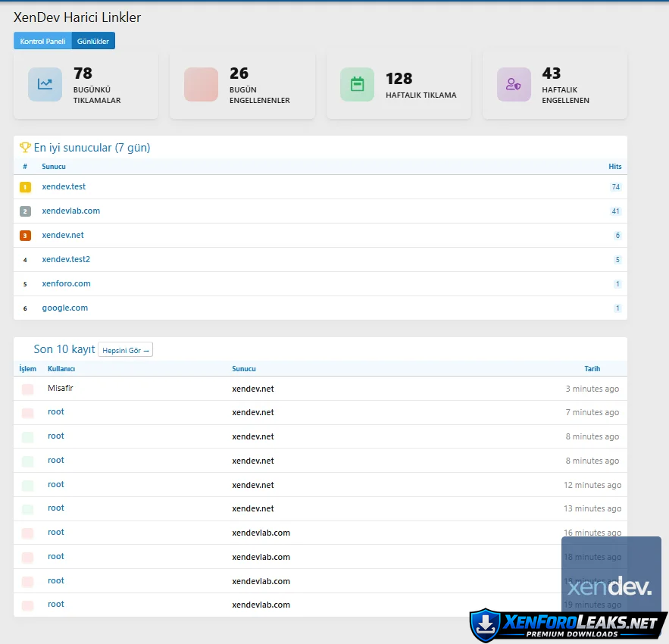
Task: Click the green calendar icon for Haftalık Tıklama
Action: (357, 84)
